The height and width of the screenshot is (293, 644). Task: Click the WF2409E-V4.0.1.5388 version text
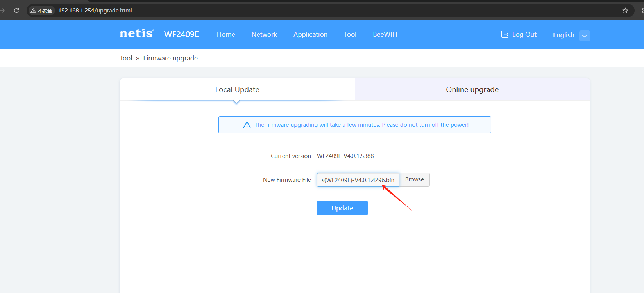(x=345, y=156)
